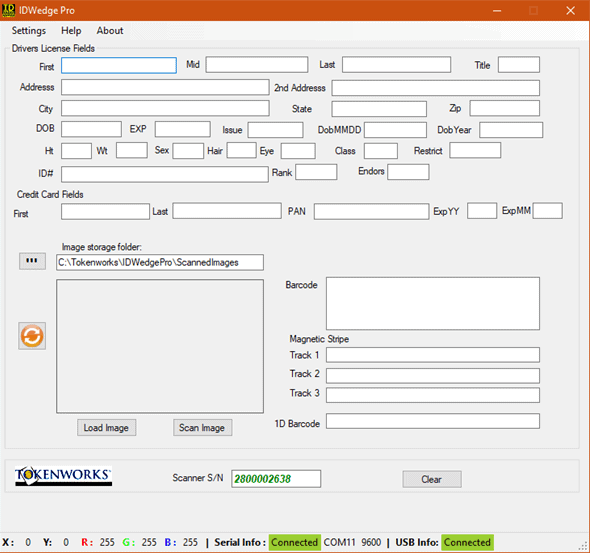Click the 1D Barcode field
593x556 pixels.
coord(433,421)
